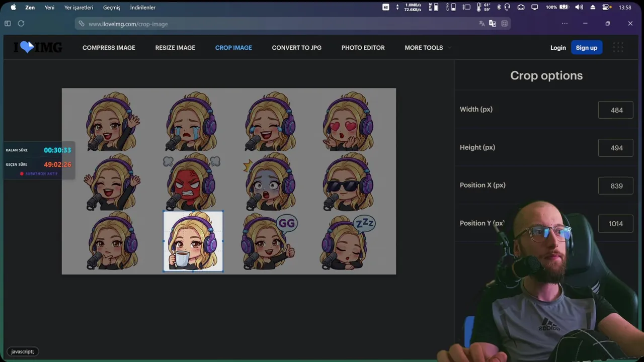The image size is (644, 362).
Task: Click the Width (px) input field
Action: 616,110
